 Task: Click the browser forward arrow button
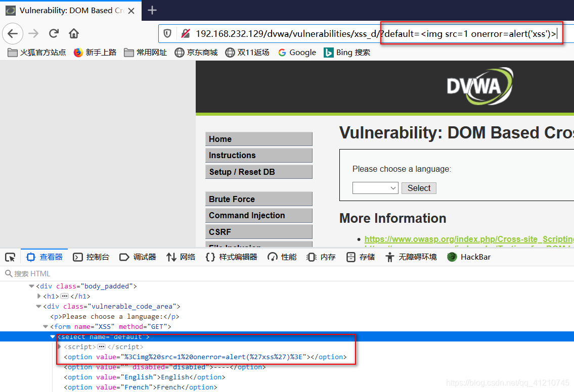pos(33,34)
